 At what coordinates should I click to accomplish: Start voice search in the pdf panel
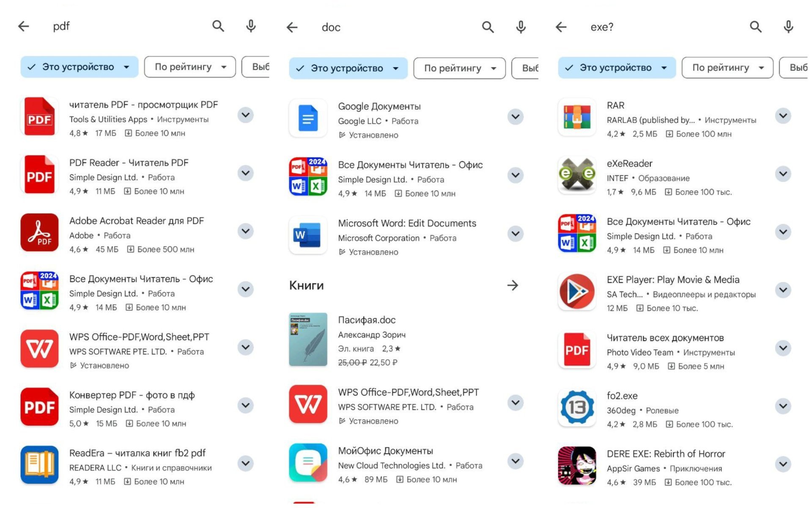click(251, 26)
